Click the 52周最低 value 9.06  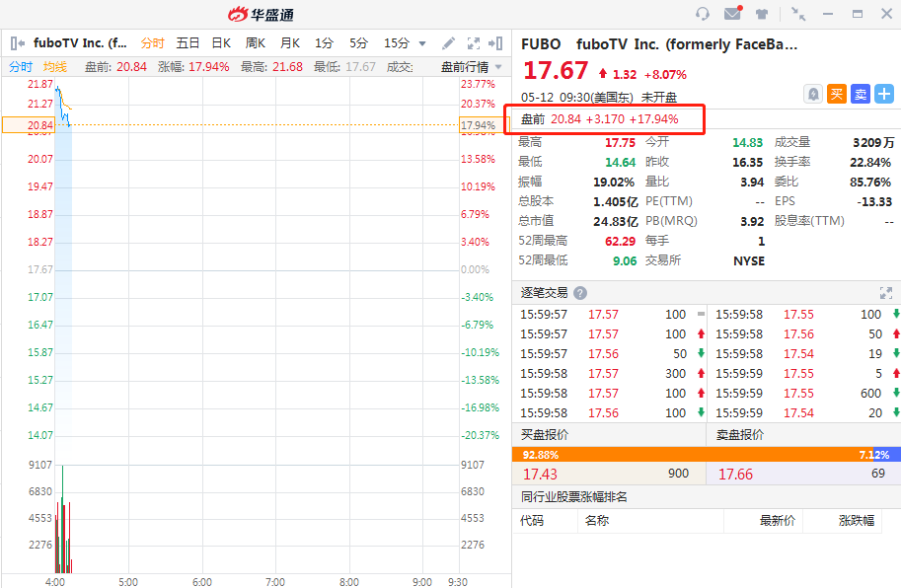click(625, 261)
